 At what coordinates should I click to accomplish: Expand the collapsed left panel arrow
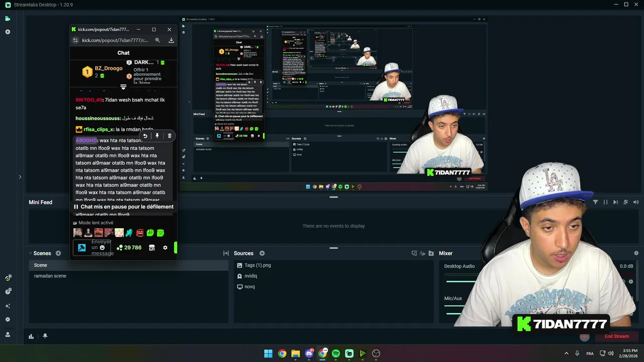click(x=20, y=177)
